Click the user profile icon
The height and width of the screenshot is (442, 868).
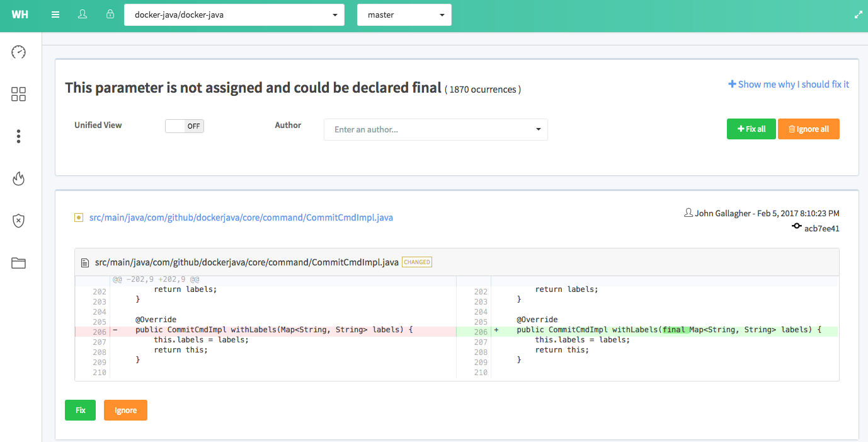(83, 15)
